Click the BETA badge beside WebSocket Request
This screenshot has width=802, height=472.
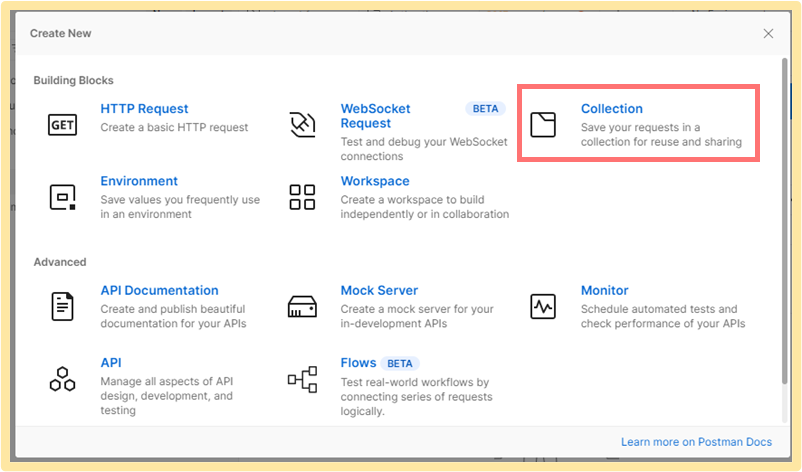coord(485,109)
